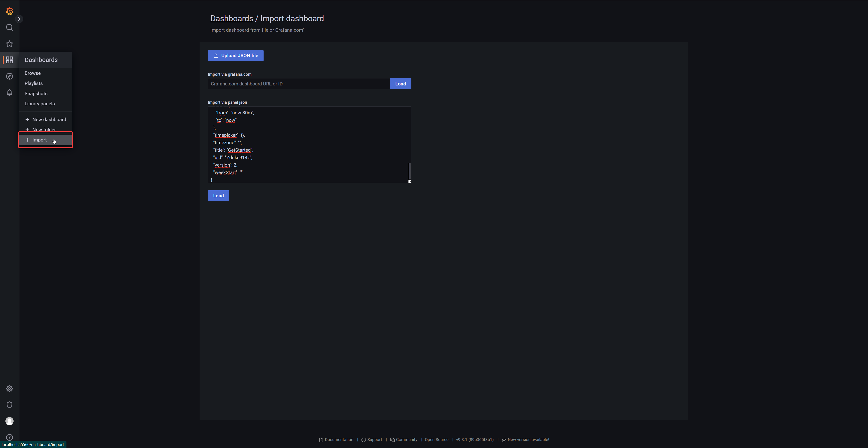
Task: Open the Configuration gear icon
Action: (x=9, y=388)
